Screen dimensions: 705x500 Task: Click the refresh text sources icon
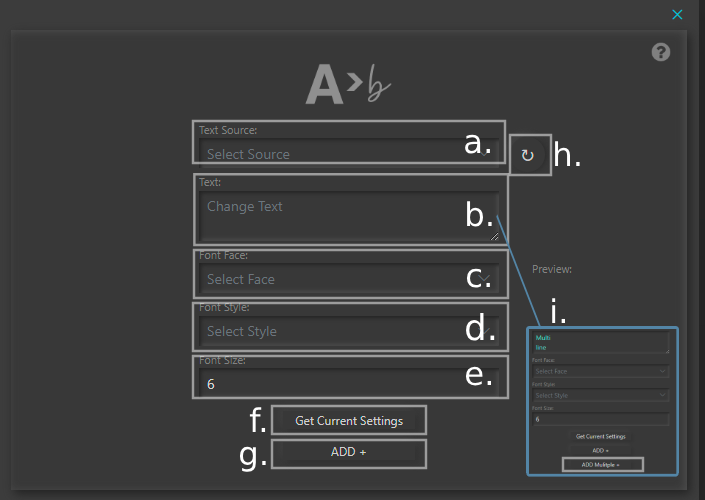pyautogui.click(x=528, y=155)
